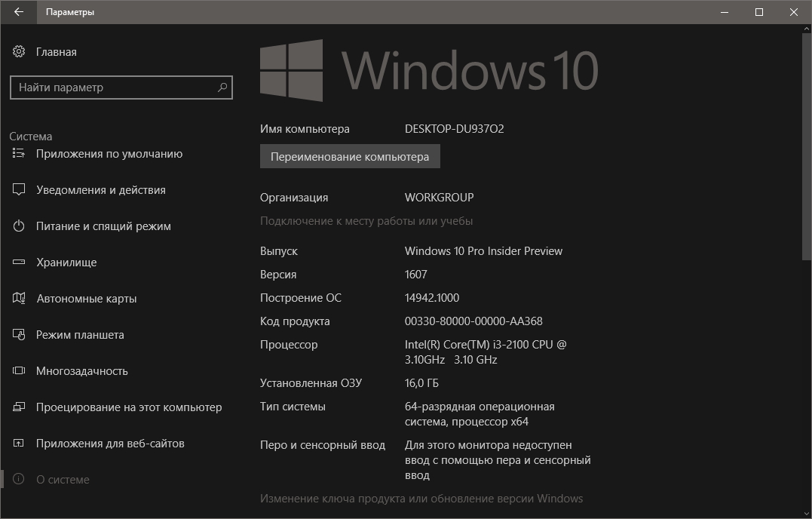The image size is (812, 519).
Task: Click computer name DESKTOP-DU937O2
Action: click(x=454, y=129)
